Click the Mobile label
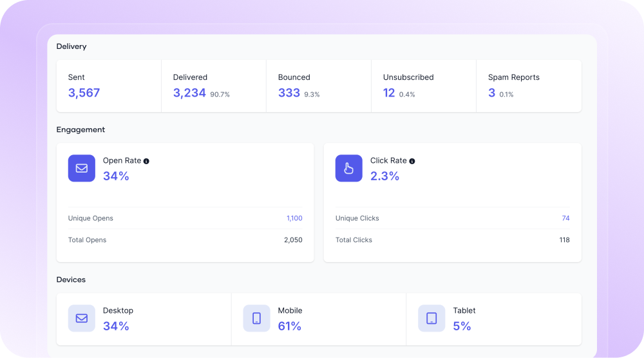The width and height of the screenshot is (644, 358). [290, 310]
